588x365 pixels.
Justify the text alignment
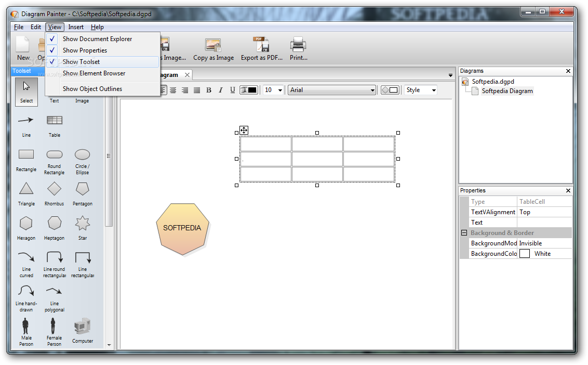pos(197,90)
